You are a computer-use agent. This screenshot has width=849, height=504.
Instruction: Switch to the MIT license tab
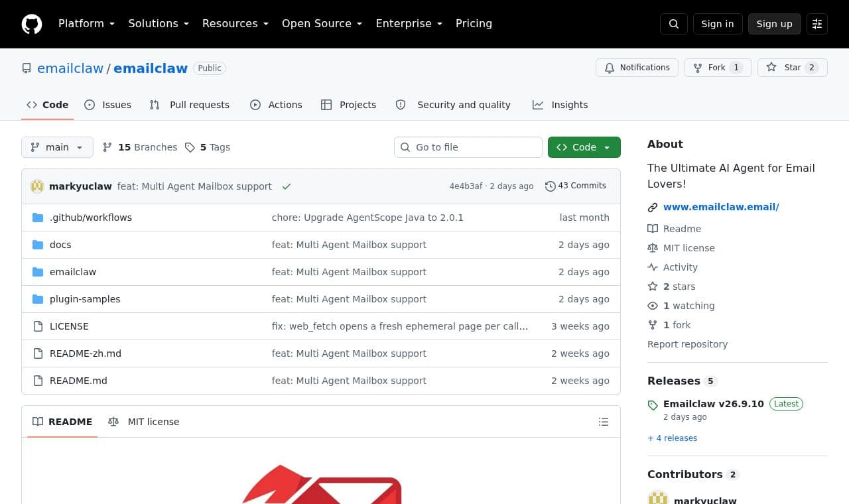[x=144, y=422]
